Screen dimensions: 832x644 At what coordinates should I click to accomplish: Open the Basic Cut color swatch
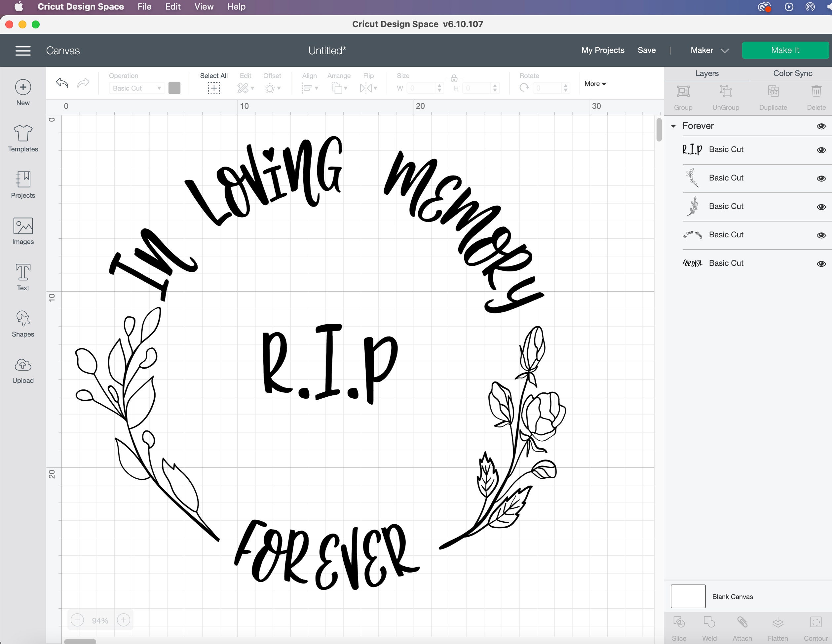(x=174, y=88)
